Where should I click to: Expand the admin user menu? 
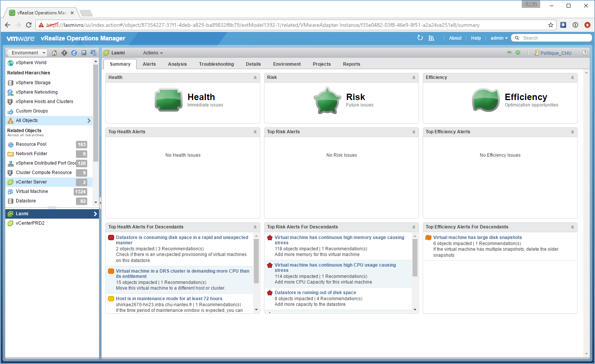coord(499,38)
